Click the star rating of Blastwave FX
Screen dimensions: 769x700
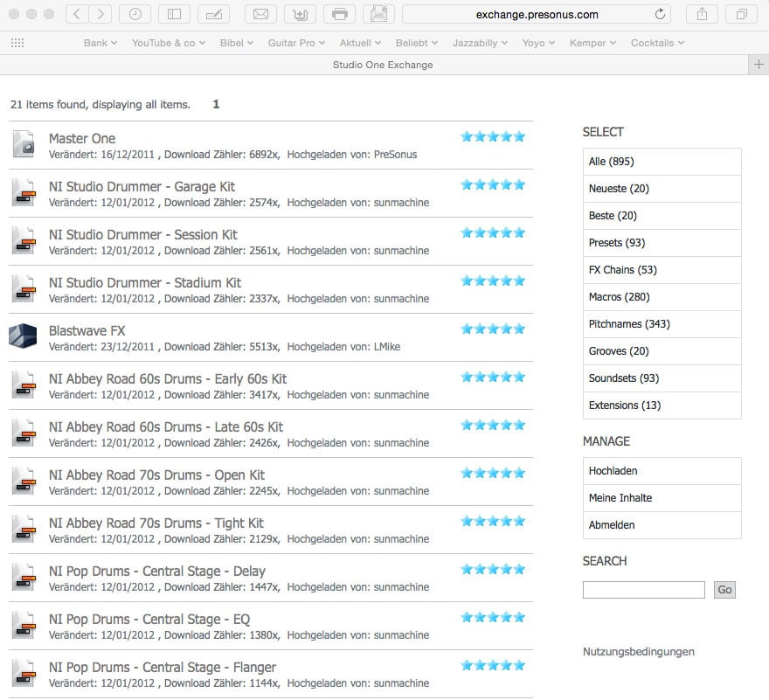coord(493,329)
